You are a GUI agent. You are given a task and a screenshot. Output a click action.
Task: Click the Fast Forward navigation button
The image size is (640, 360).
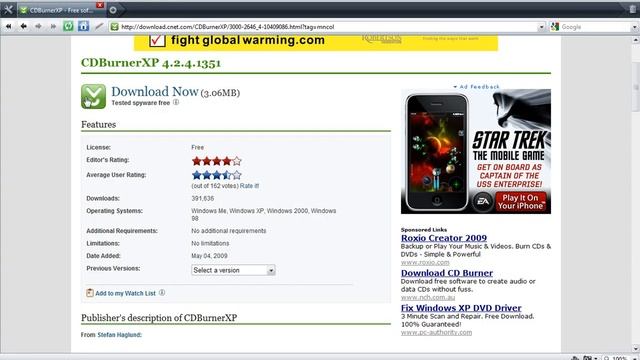pyautogui.click(x=53, y=27)
